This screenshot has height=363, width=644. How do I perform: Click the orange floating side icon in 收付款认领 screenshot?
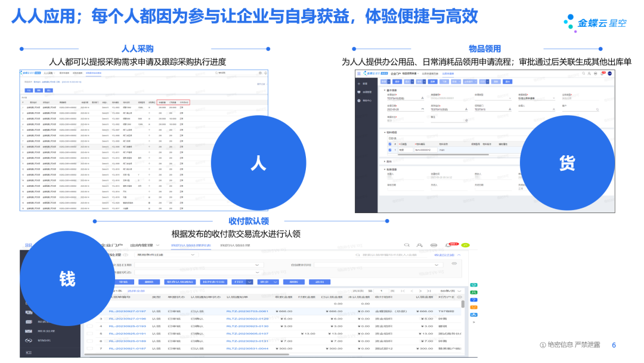473,307
